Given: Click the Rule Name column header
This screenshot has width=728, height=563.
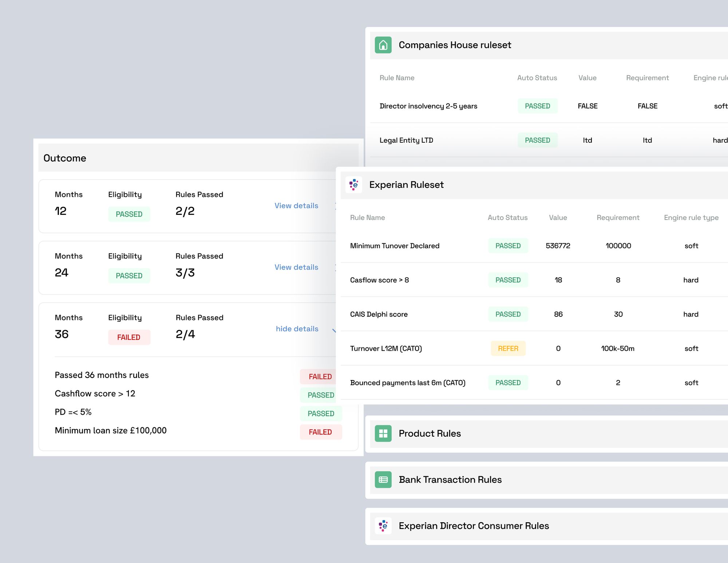Looking at the screenshot, I should 367,217.
